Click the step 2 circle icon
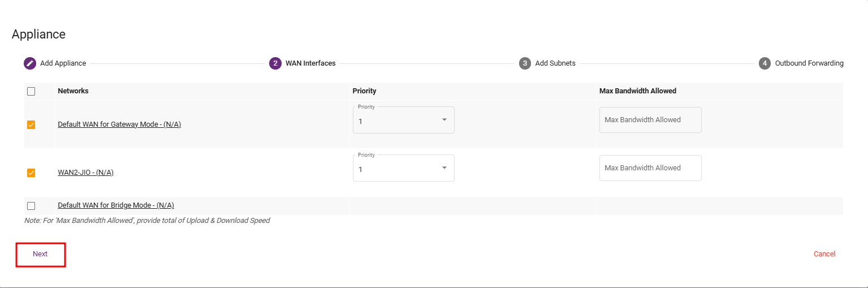This screenshot has width=868, height=288. click(275, 63)
